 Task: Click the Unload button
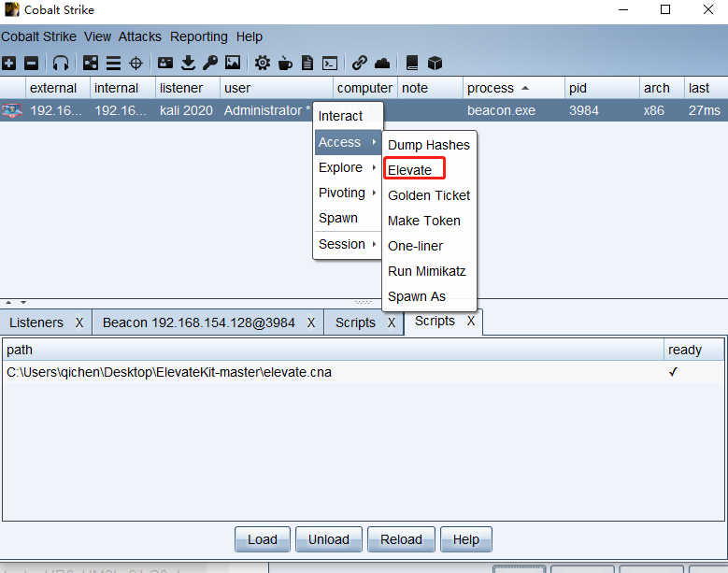329,539
